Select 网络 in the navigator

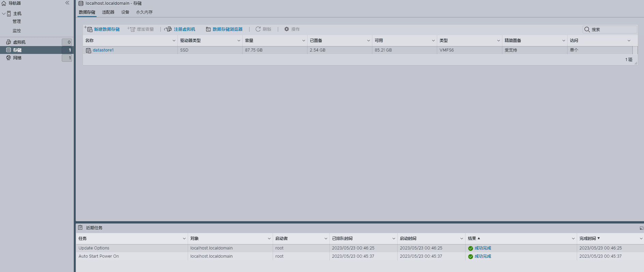(x=17, y=58)
